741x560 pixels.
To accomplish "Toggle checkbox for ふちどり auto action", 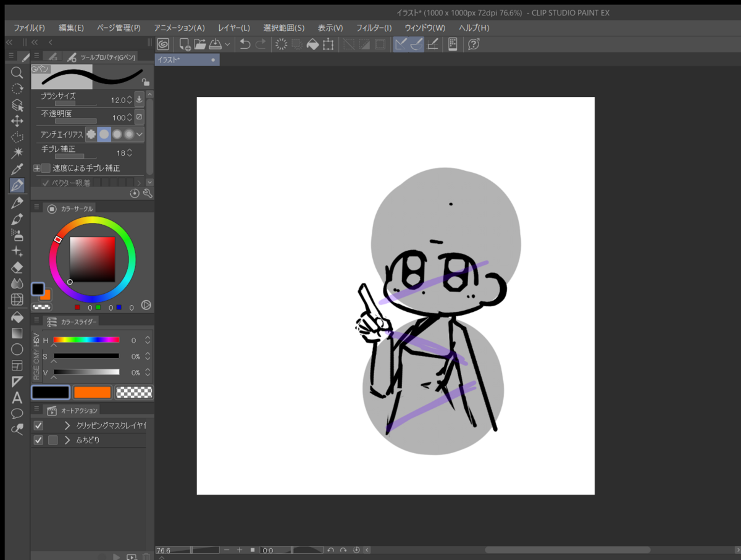I will pyautogui.click(x=38, y=440).
